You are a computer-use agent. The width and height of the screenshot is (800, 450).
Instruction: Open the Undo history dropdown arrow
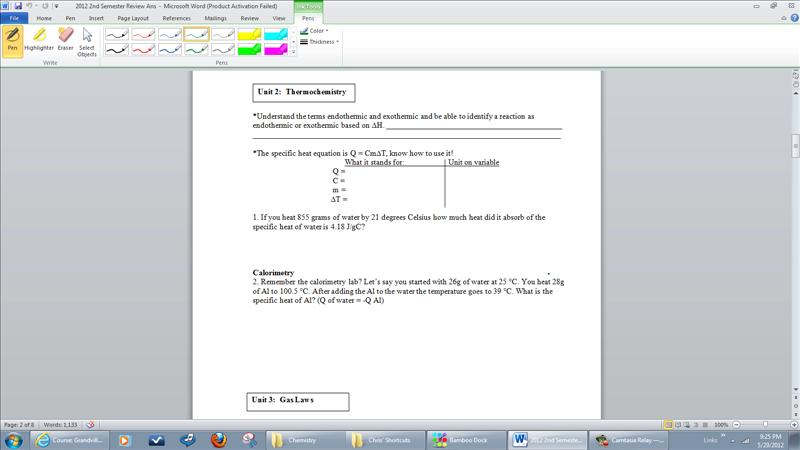click(x=36, y=6)
